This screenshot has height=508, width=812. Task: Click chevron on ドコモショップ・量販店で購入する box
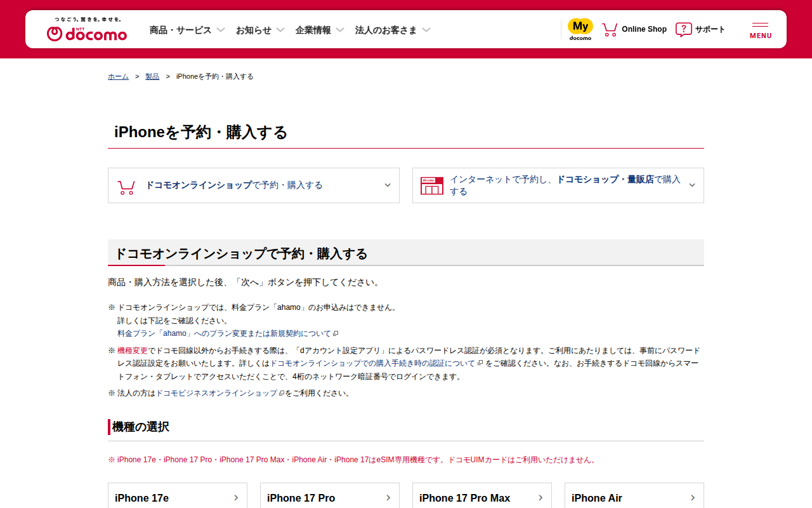pyautogui.click(x=692, y=185)
